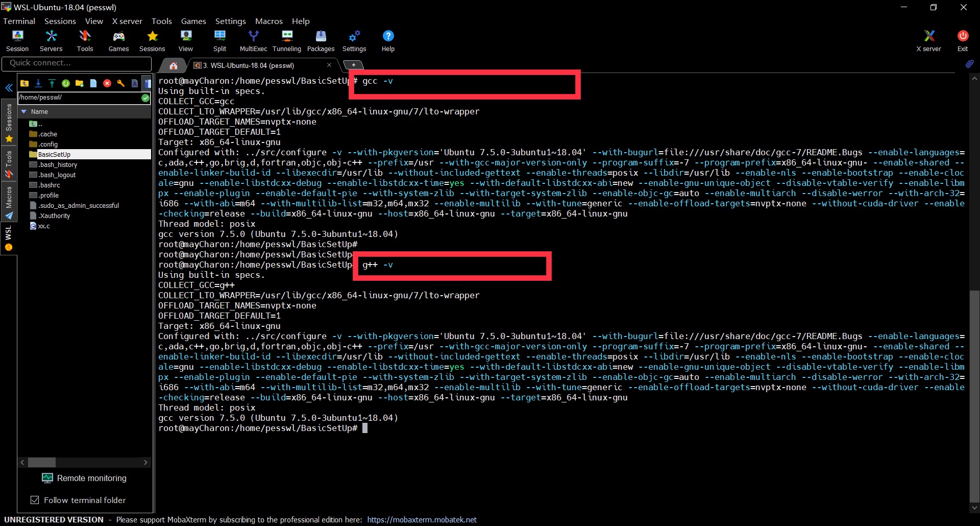The height and width of the screenshot is (526, 980).
Task: Toggle the Follow terminal folder checkbox
Action: 35,500
